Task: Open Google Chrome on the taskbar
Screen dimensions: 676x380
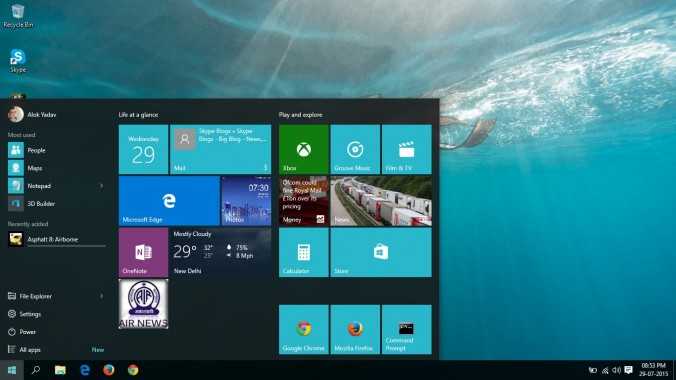Action: pos(133,370)
